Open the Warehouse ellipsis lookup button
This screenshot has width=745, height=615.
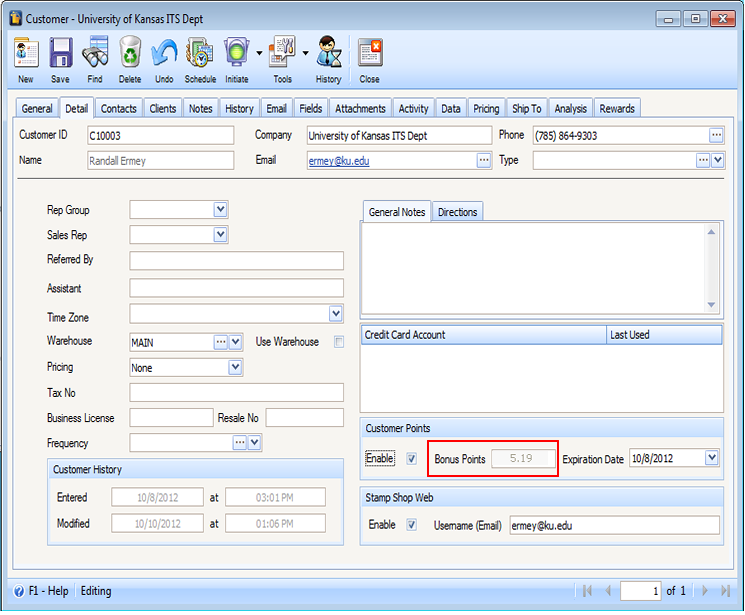221,342
